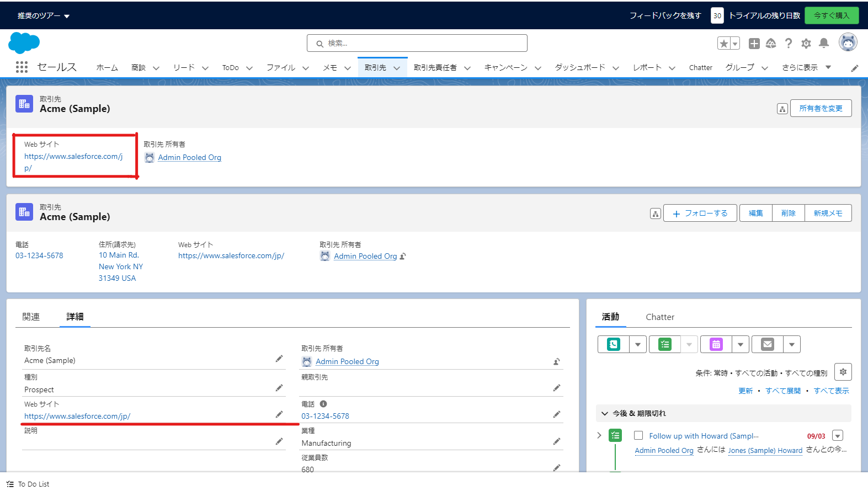Click the info icon next to 電話 label
The image size is (868, 491).
pos(323,404)
